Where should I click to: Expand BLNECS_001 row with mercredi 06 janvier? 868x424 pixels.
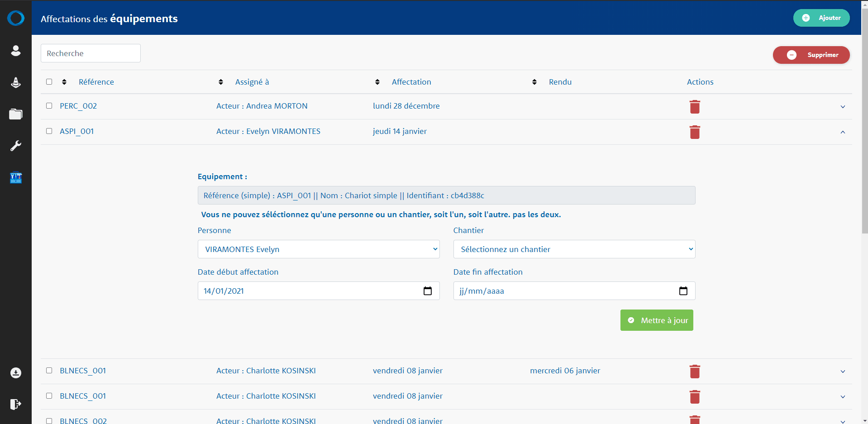point(843,372)
